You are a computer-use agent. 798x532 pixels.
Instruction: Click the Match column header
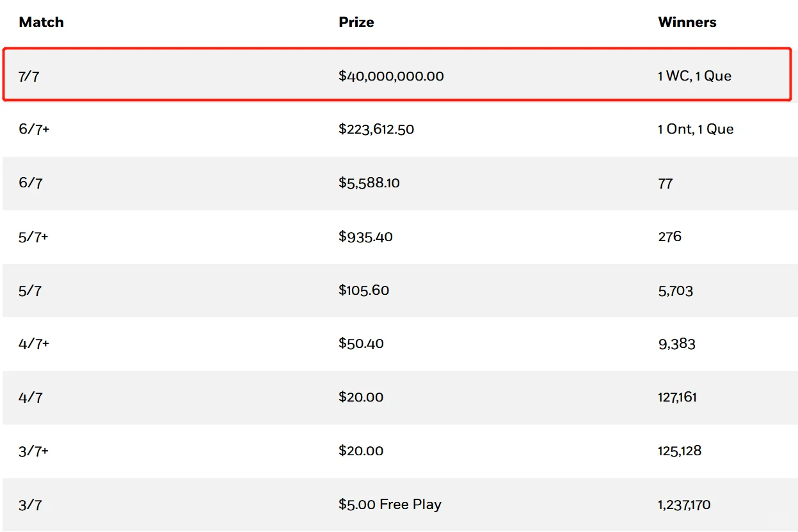click(41, 22)
